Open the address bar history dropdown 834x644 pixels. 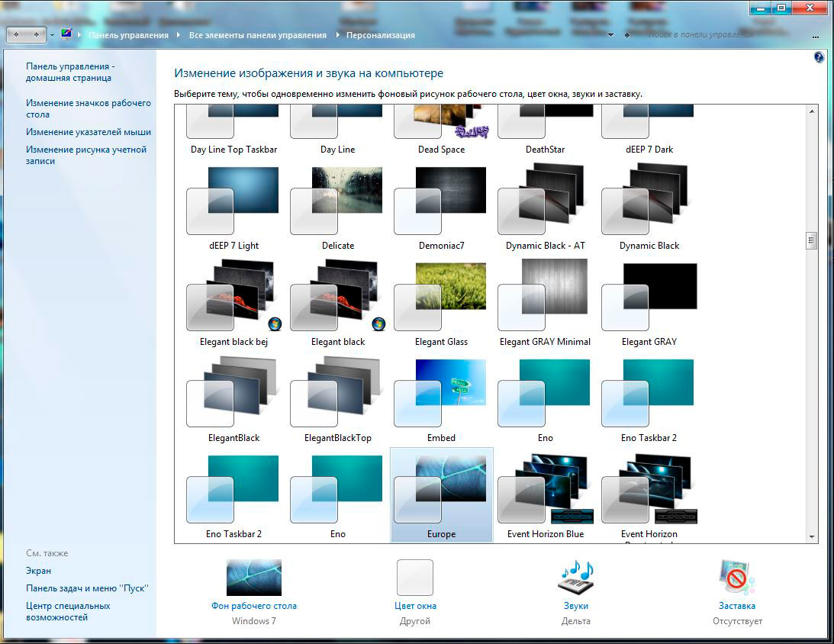(610, 35)
